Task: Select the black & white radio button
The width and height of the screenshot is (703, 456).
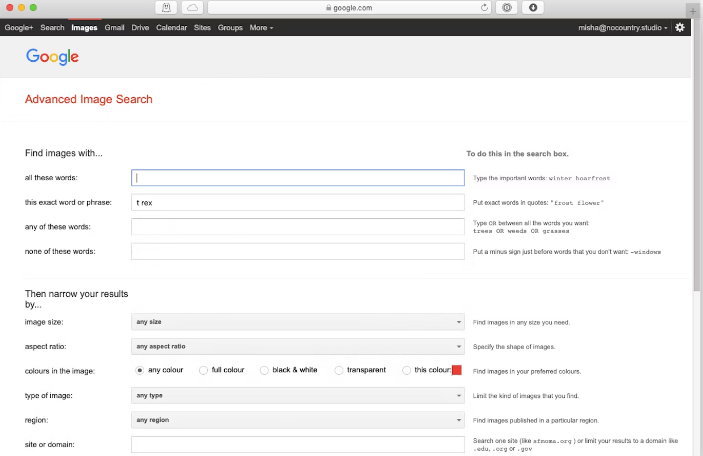Action: coord(265,370)
